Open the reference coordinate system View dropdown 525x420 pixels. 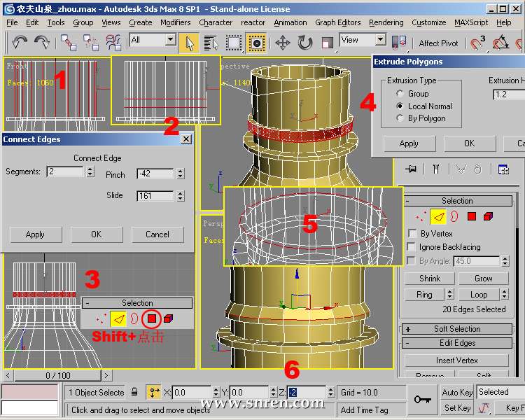click(x=363, y=41)
